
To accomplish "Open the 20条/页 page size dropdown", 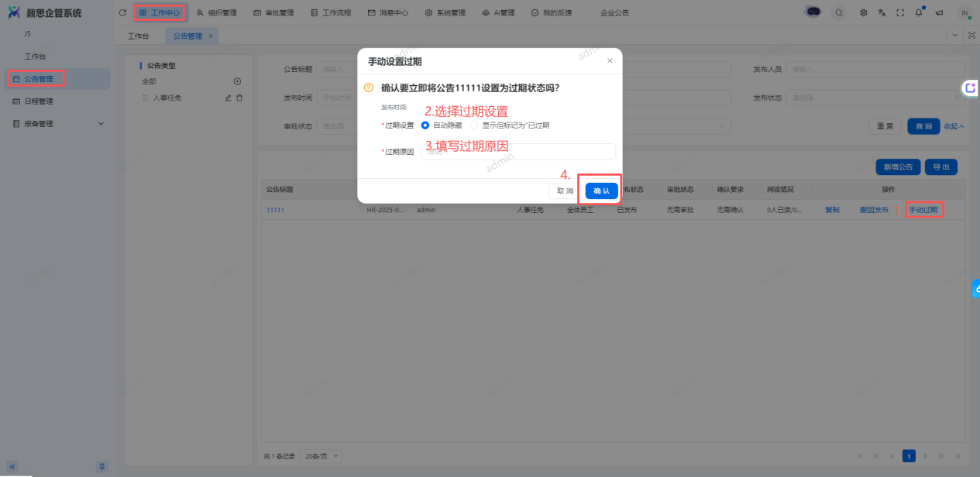I will tap(322, 456).
